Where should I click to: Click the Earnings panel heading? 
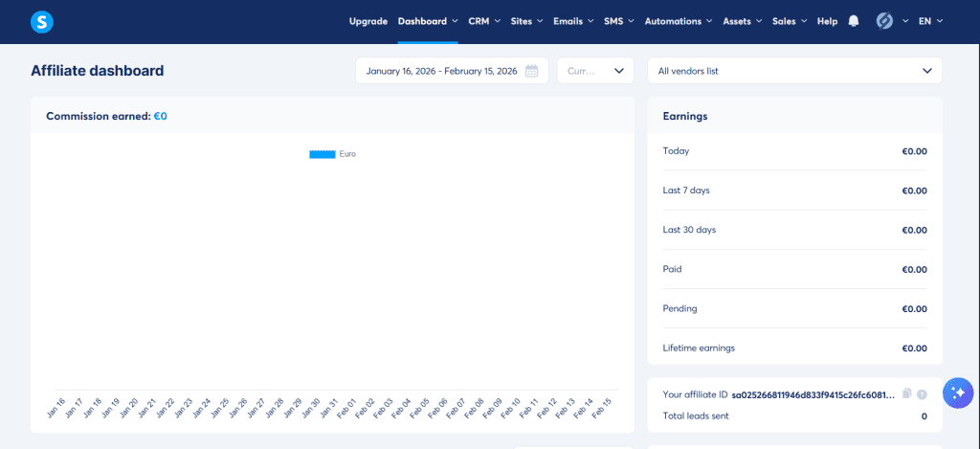(x=685, y=116)
